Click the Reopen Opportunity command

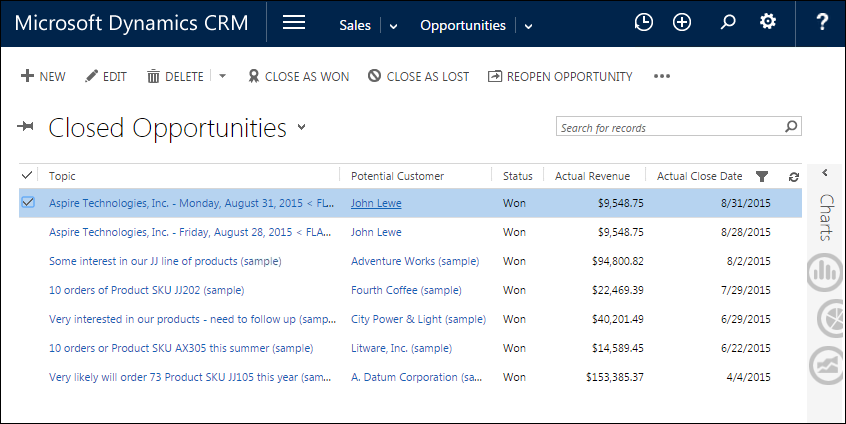click(560, 76)
